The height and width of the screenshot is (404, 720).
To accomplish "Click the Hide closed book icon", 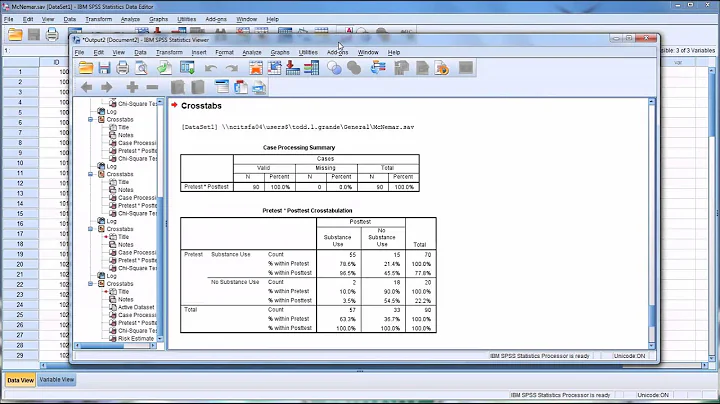I will point(197,87).
